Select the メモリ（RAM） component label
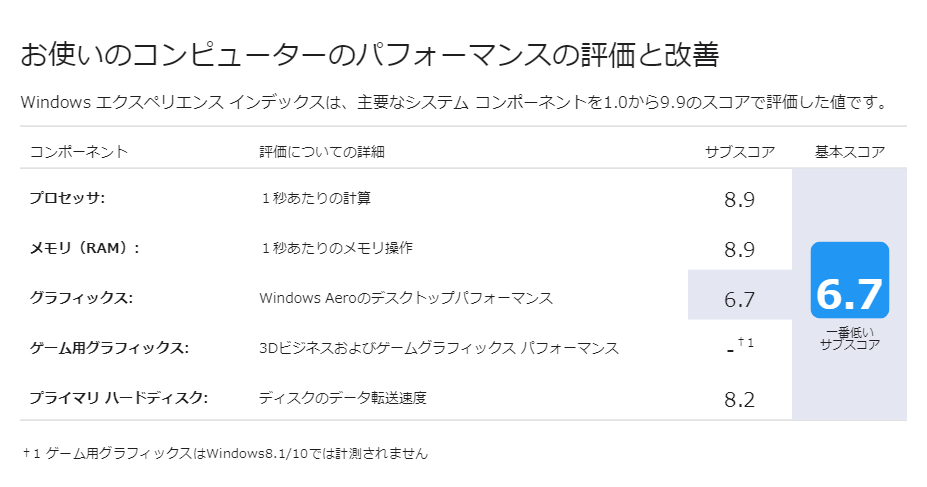Viewport: 927px width, 487px height. 85,248
